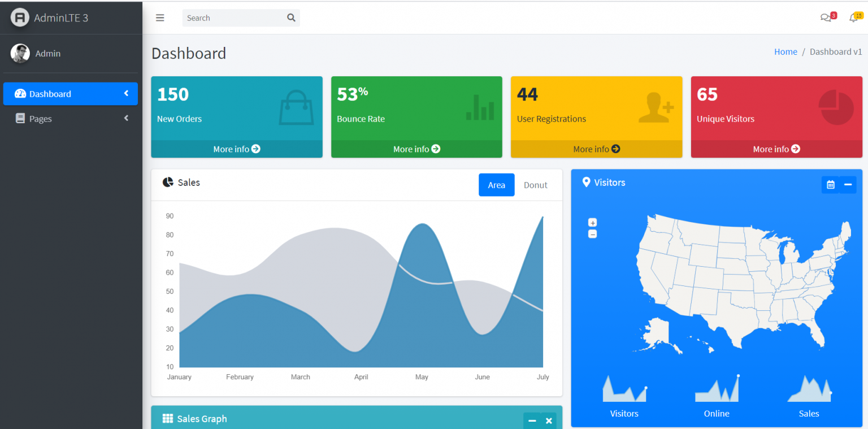868x429 pixels.
Task: Click the pie chart icon on Unique Visitors card
Action: point(836,107)
